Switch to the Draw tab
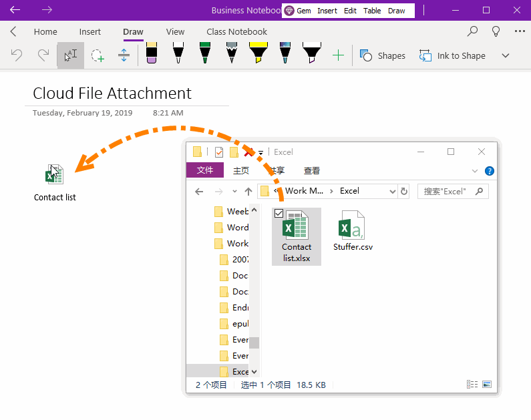This screenshot has width=531, height=420. pyautogui.click(x=133, y=32)
